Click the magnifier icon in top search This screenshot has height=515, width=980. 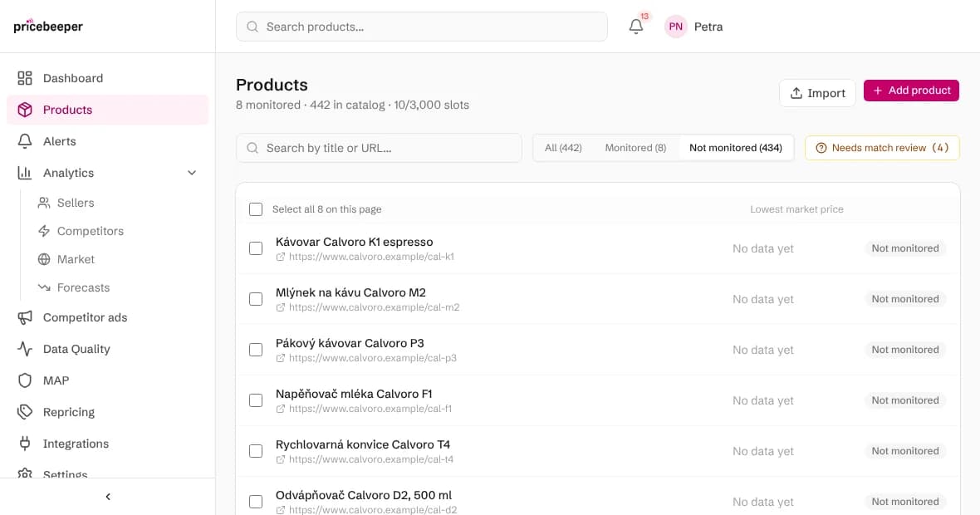point(252,27)
